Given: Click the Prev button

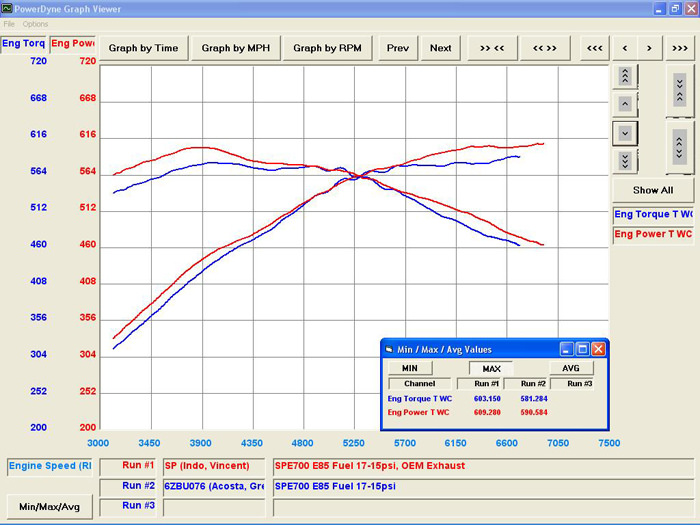Looking at the screenshot, I should click(398, 48).
